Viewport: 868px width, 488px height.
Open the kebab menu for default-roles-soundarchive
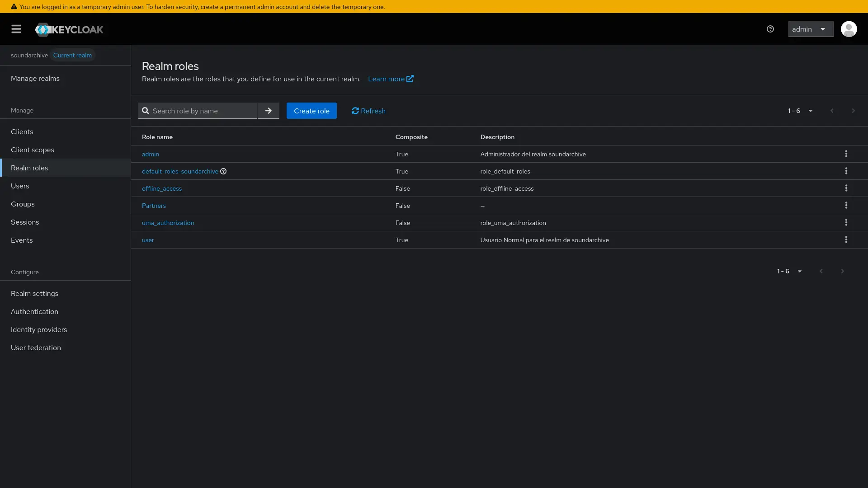(x=846, y=171)
